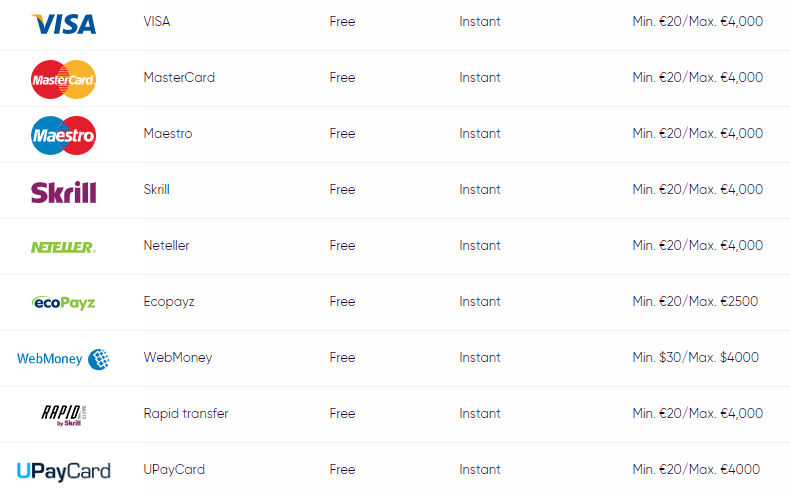The image size is (789, 497).
Task: Select the UPayCard logo
Action: 63,471
